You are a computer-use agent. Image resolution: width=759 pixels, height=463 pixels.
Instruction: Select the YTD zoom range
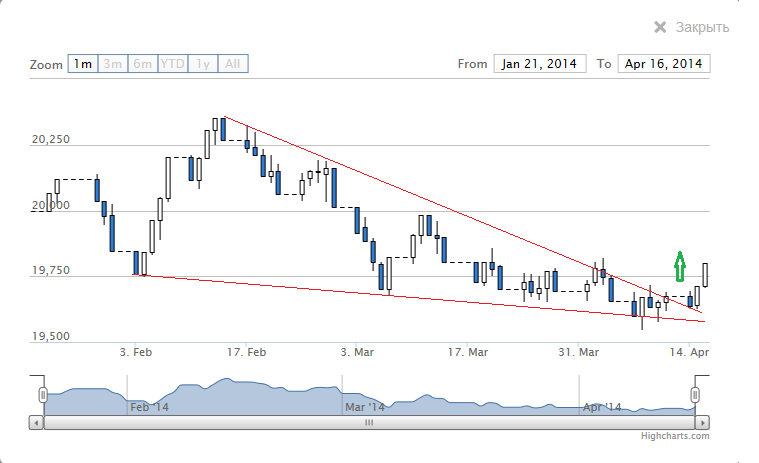tap(173, 64)
